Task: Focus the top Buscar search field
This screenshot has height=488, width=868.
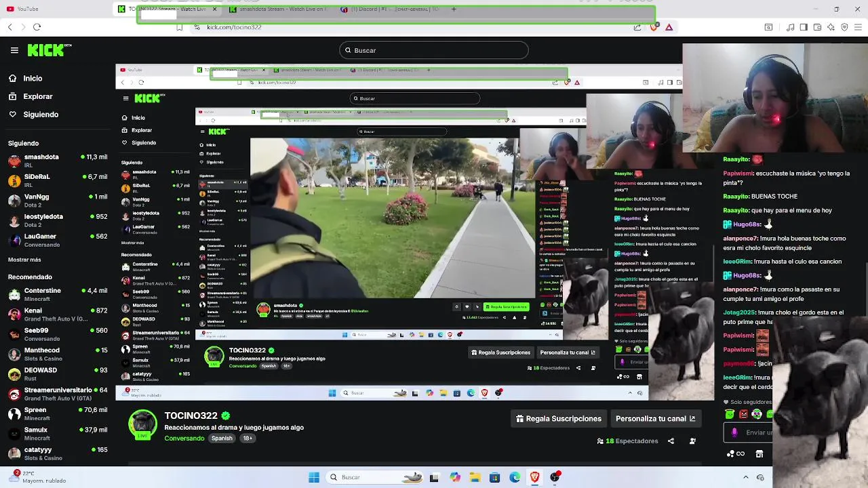Action: click(x=434, y=50)
